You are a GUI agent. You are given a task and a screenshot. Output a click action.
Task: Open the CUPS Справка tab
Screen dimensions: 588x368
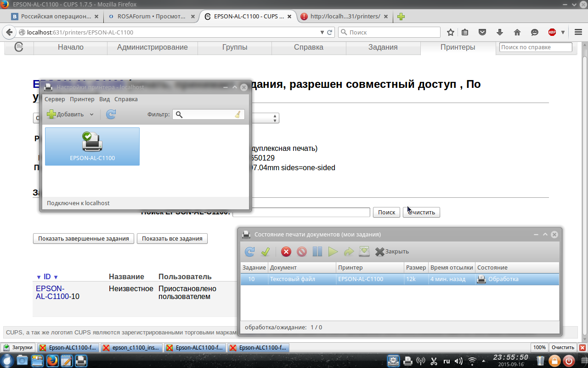[309, 47]
